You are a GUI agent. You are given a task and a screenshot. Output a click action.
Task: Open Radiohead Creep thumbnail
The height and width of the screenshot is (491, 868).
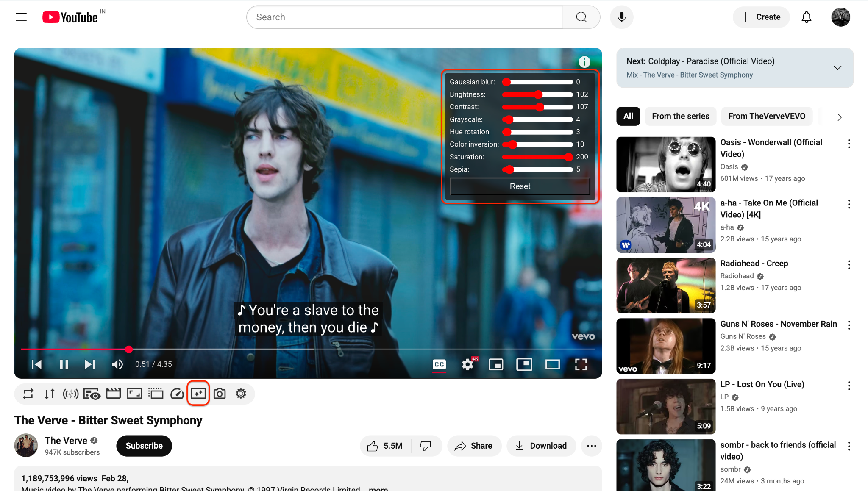(x=665, y=286)
